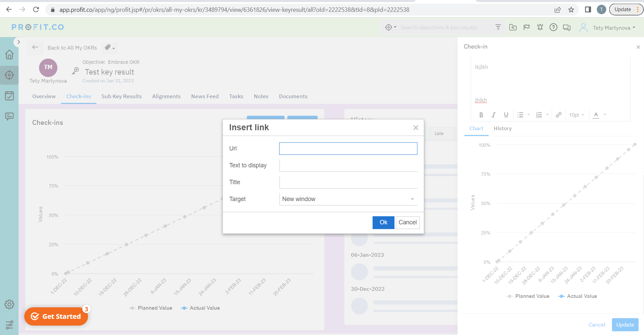This screenshot has width=644, height=335.
Task: Switch to the Overview tab
Action: tap(44, 96)
